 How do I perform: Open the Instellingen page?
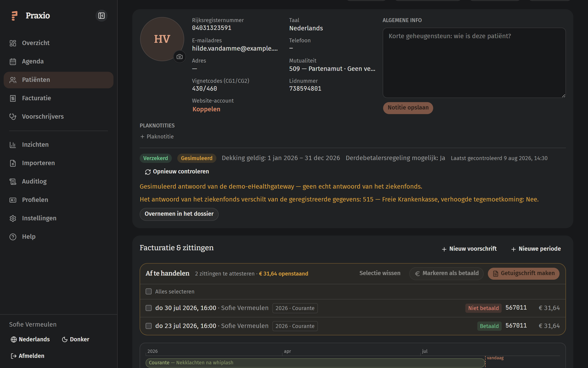pyautogui.click(x=59, y=218)
